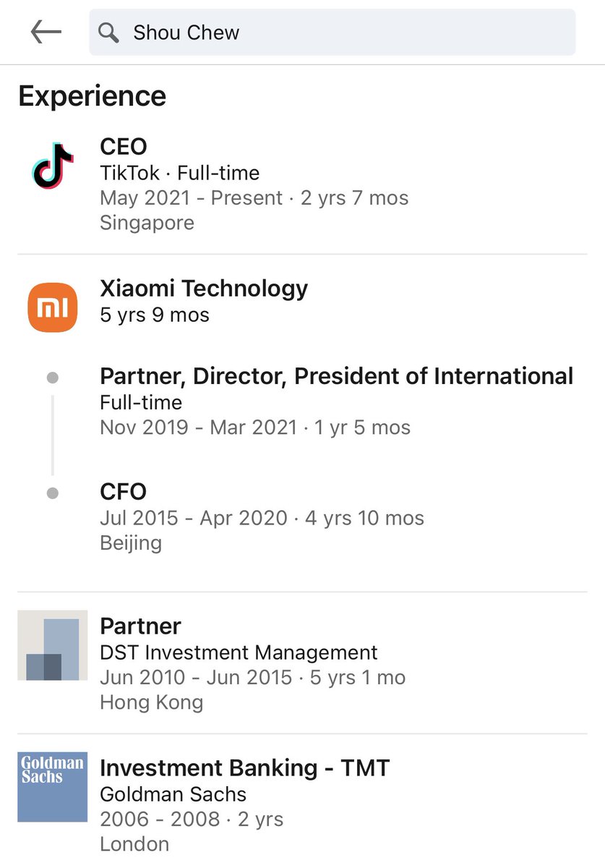Open DST Investment Management company name
Screen dimensions: 605x868
[x=239, y=652]
